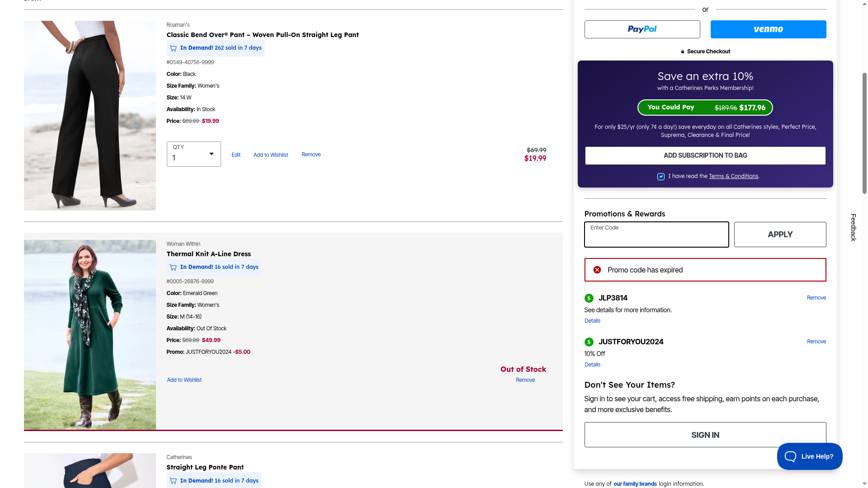This screenshot has width=868, height=488.
Task: Click green dollar icon beside JUSTFORYOU2024
Action: click(589, 342)
